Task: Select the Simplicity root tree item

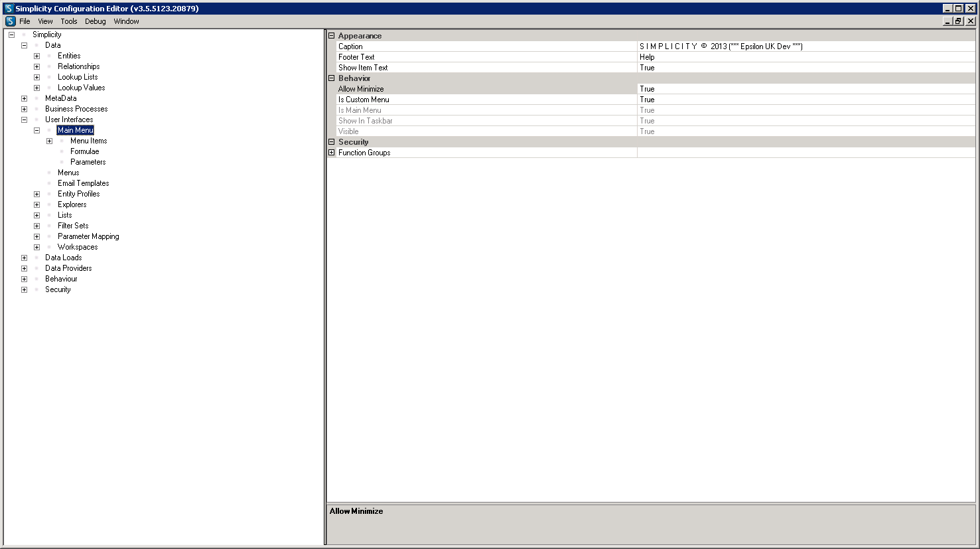Action: click(x=46, y=35)
